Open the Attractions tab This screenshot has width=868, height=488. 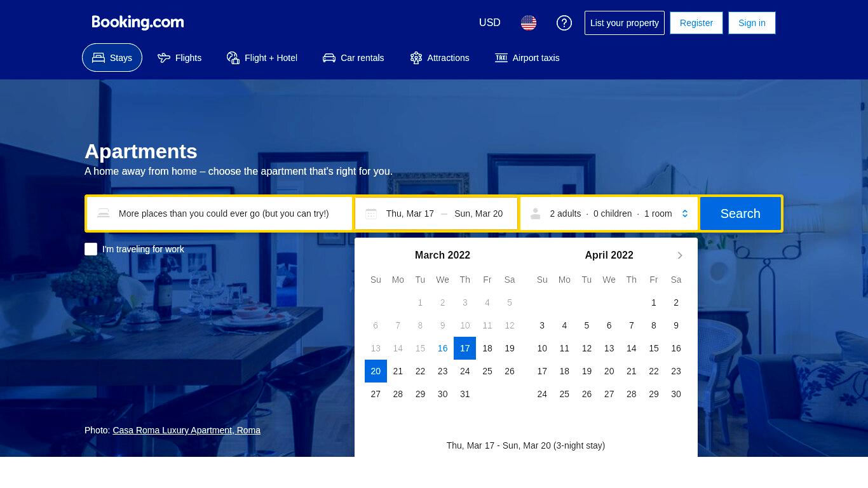point(440,58)
